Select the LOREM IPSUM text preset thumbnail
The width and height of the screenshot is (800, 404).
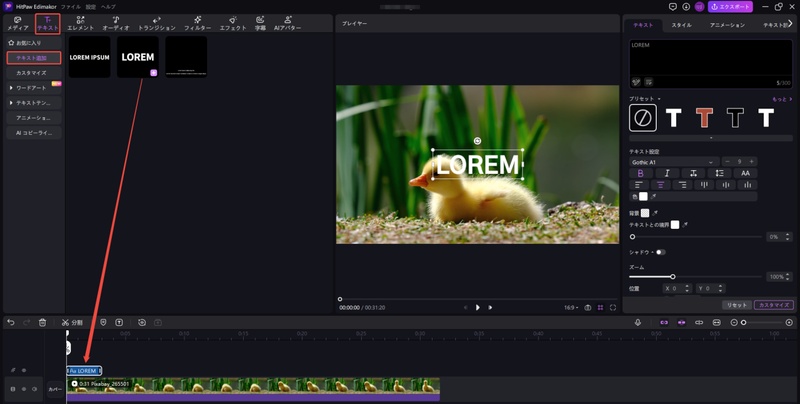[89, 57]
